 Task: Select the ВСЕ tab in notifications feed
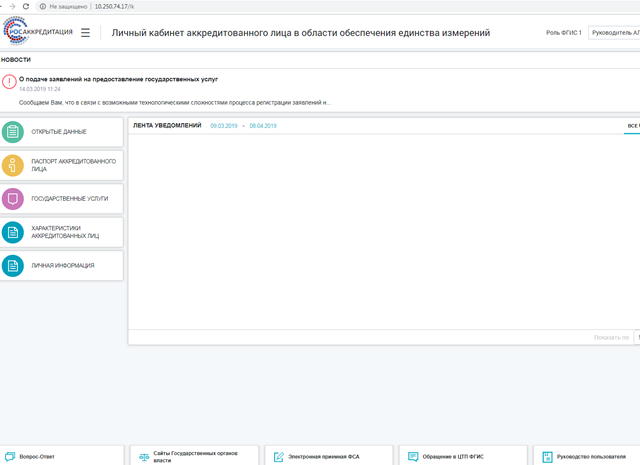click(x=633, y=126)
